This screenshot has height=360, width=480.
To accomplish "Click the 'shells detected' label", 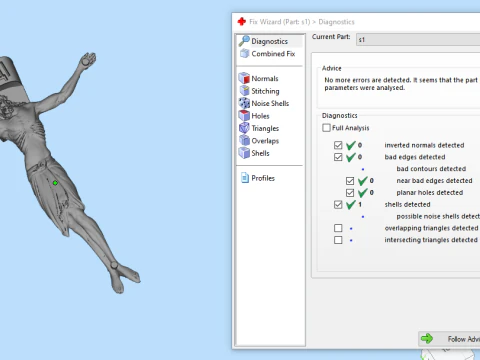I will pyautogui.click(x=407, y=204).
